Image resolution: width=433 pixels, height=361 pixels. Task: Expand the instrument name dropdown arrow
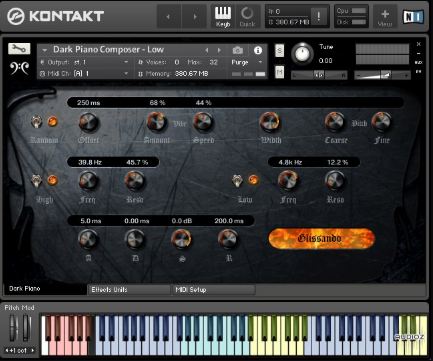point(45,50)
